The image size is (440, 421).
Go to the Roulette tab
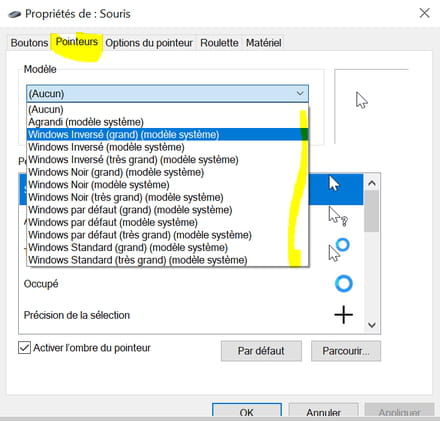[x=219, y=43]
